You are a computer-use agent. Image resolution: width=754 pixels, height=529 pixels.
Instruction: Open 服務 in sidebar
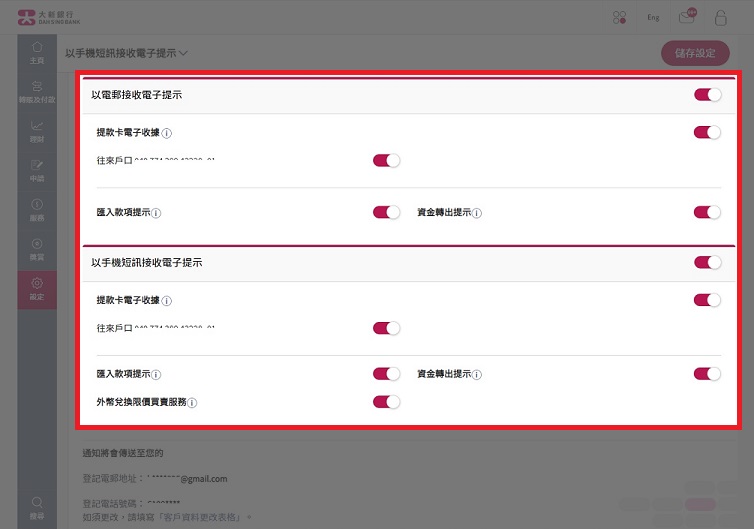click(37, 211)
